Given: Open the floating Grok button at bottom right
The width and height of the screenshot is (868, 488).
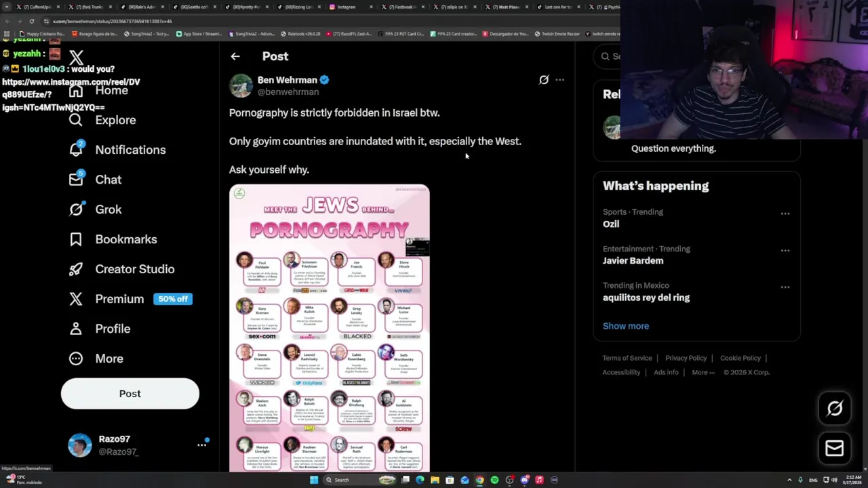Looking at the screenshot, I should tap(835, 408).
